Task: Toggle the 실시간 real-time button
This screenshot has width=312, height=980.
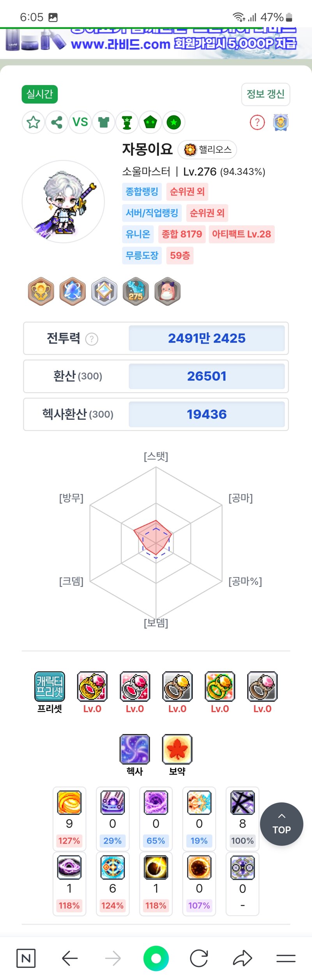Action: [40, 94]
